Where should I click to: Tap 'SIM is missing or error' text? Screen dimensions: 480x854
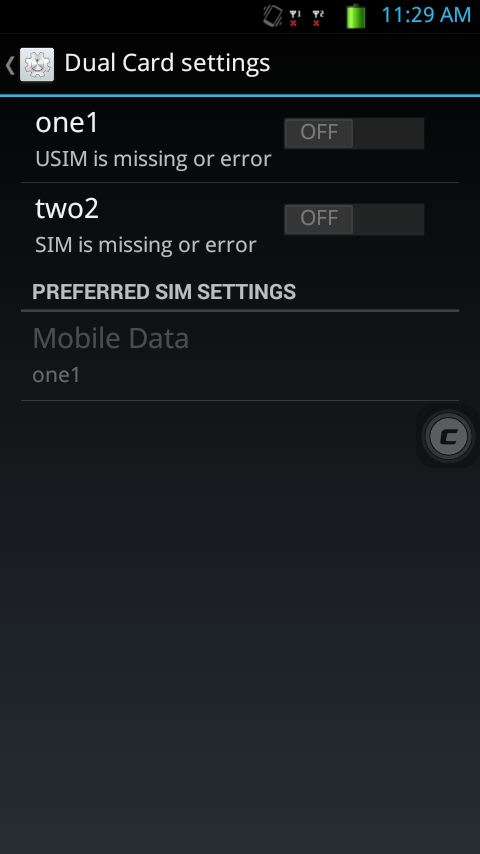point(145,245)
